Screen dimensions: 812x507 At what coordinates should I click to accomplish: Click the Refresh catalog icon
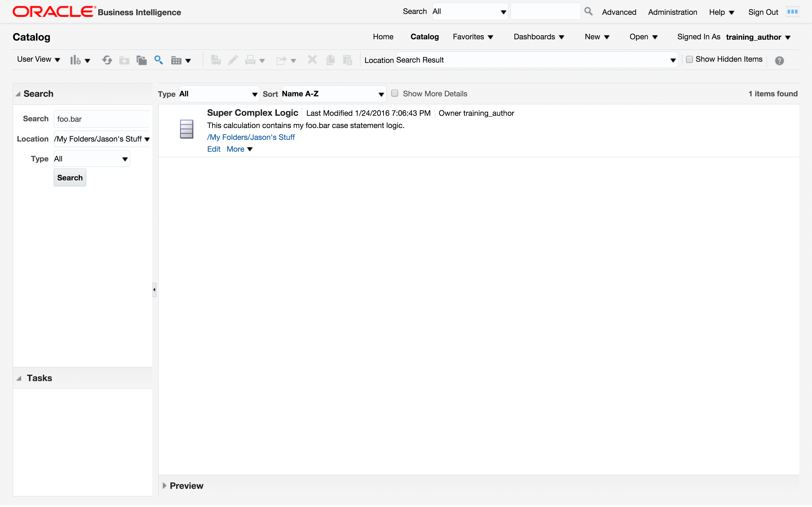107,60
